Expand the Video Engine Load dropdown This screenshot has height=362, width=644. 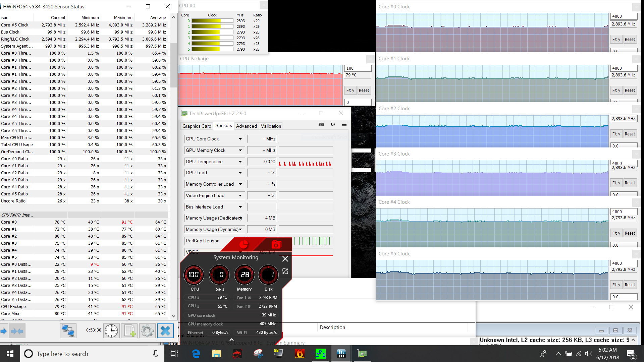[x=240, y=195]
